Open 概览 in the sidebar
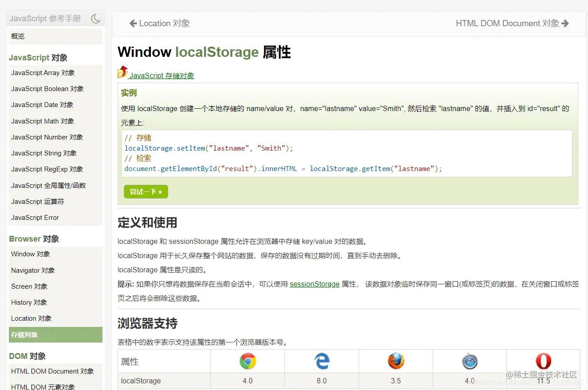This screenshot has height=390, width=588. (x=55, y=36)
